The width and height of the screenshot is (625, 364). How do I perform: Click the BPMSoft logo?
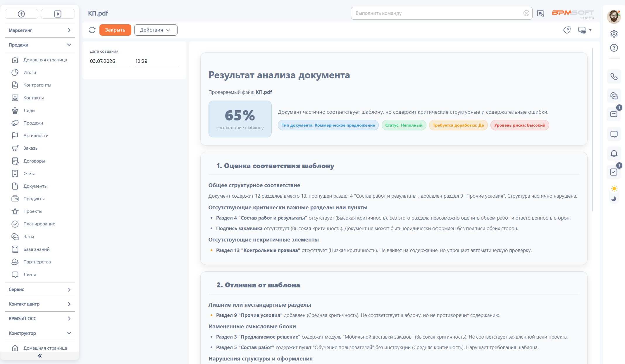point(573,13)
